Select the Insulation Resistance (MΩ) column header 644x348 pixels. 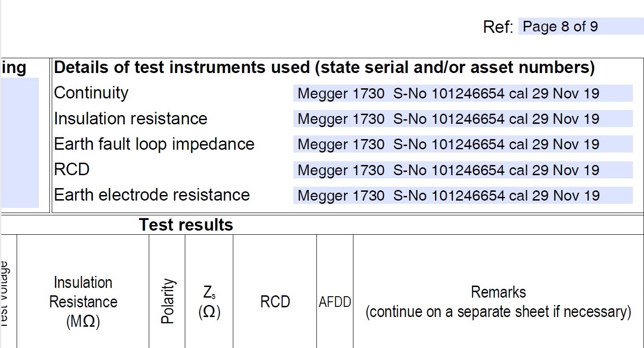83,301
